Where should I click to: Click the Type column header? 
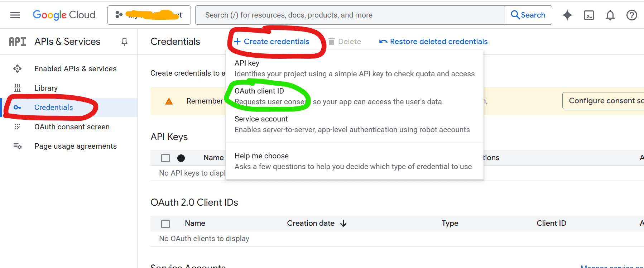tap(450, 223)
